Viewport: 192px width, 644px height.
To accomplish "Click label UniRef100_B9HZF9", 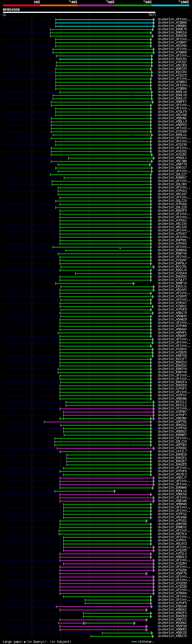I will (x=172, y=210).
